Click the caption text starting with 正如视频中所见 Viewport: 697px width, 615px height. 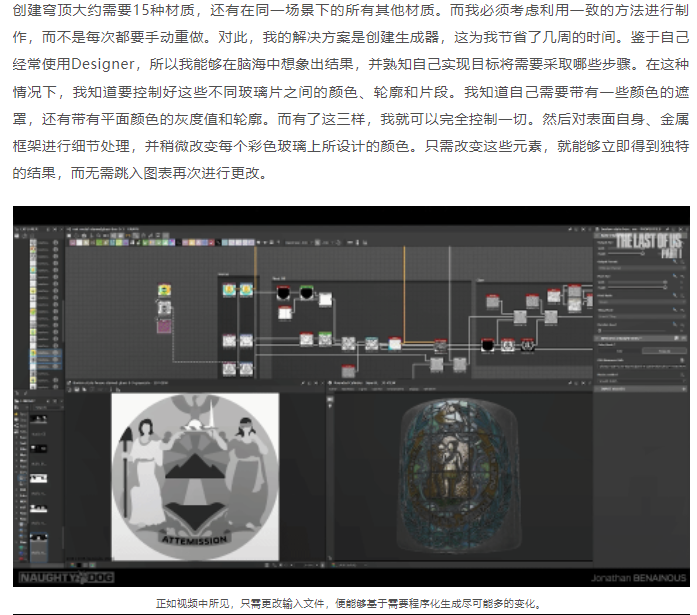pyautogui.click(x=349, y=603)
